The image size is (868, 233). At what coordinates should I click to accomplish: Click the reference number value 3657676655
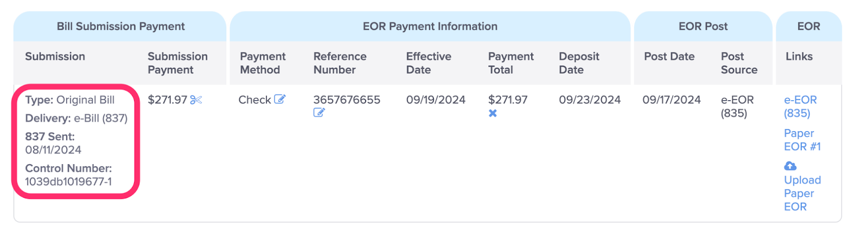point(347,100)
